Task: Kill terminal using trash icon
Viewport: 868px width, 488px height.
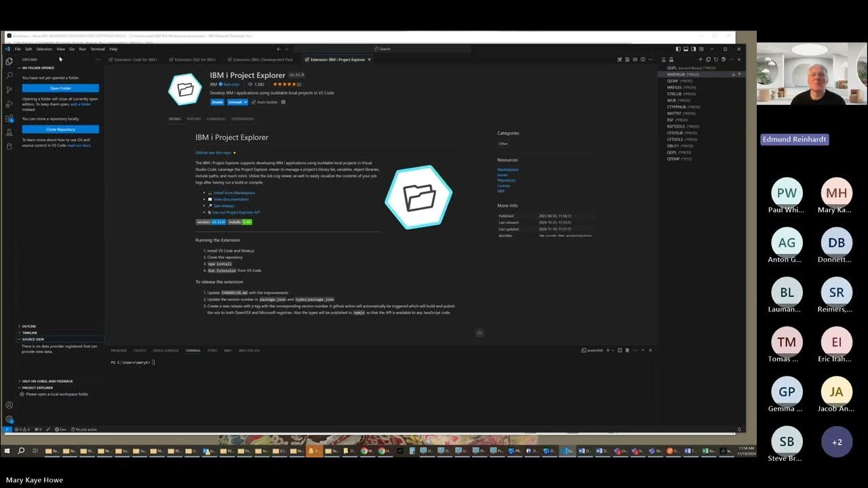Action: tap(627, 350)
